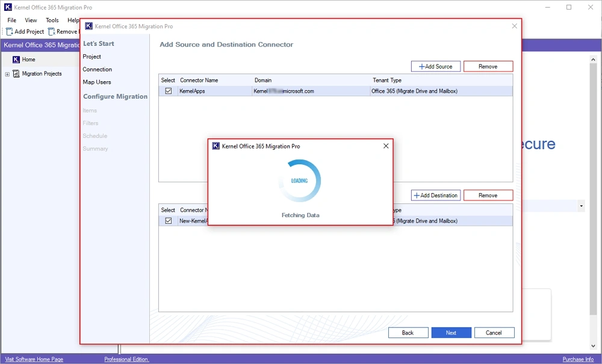Click the Remove project toolbar icon
This screenshot has width=602, height=364.
click(52, 32)
